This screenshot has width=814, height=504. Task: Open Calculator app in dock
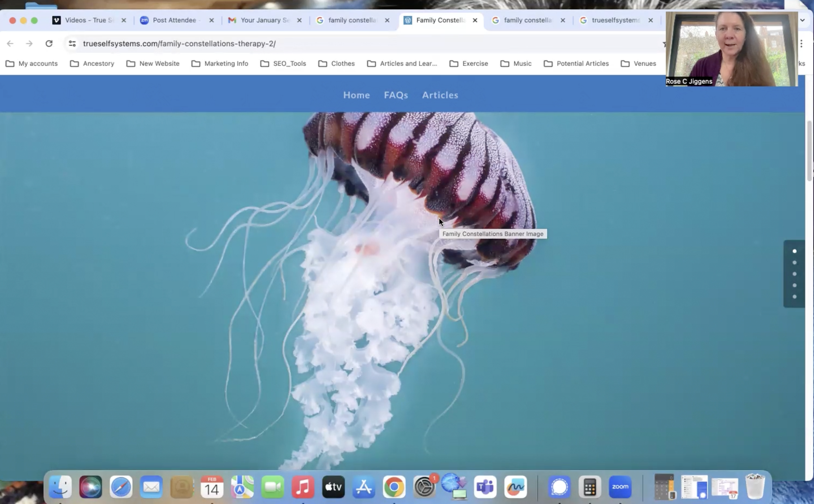point(590,487)
